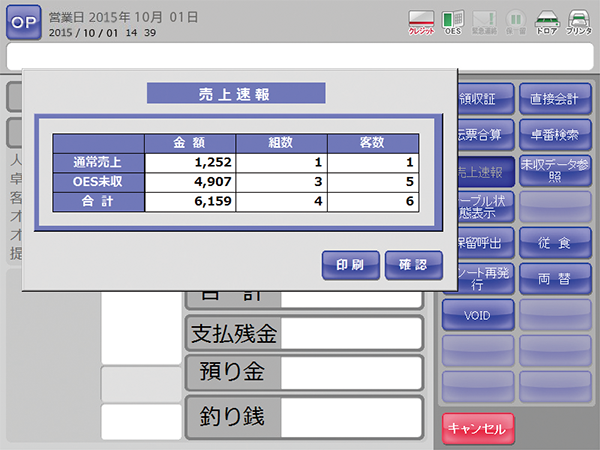The height and width of the screenshot is (450, 600).
Task: Open the 緊急連絡 mail icon
Action: tap(484, 23)
